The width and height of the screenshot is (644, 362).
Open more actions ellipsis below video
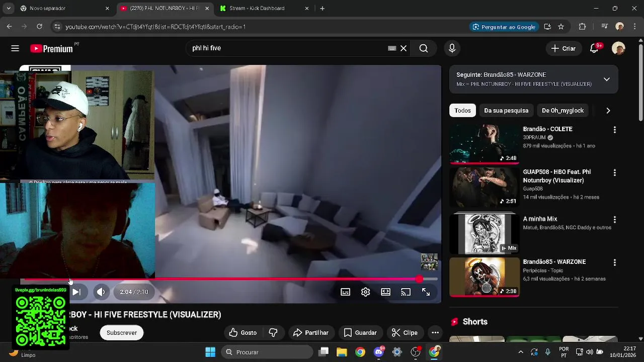point(435,332)
